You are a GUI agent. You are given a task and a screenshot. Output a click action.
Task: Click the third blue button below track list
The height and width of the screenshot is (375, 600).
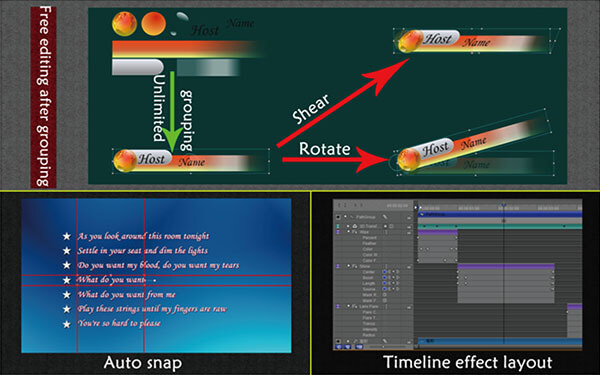[359, 347]
